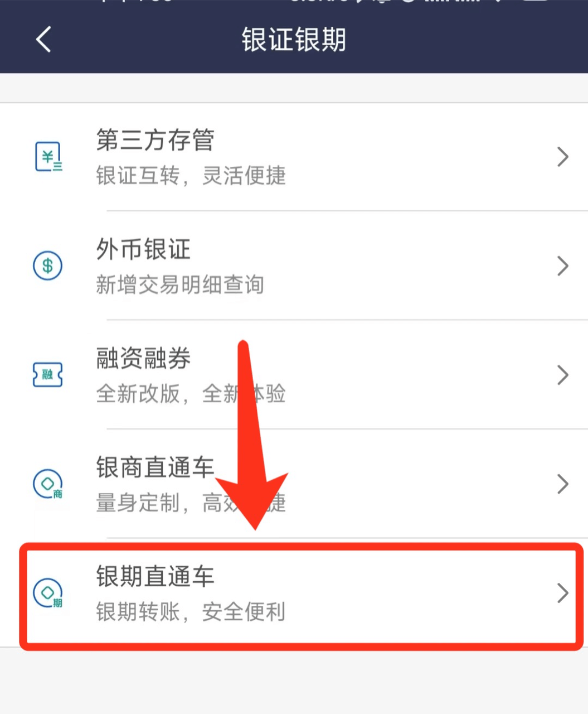
Task: Expand the 外币银证 row chevron
Action: click(x=563, y=266)
